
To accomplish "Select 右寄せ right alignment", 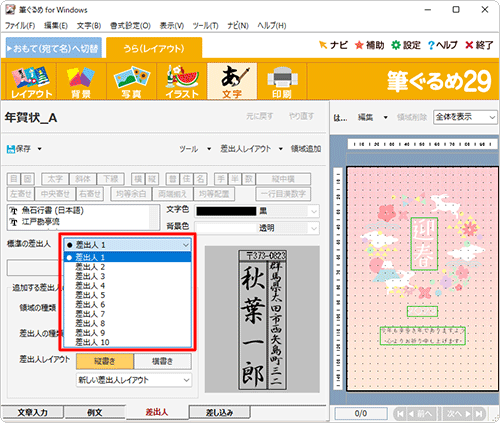I will [90, 194].
